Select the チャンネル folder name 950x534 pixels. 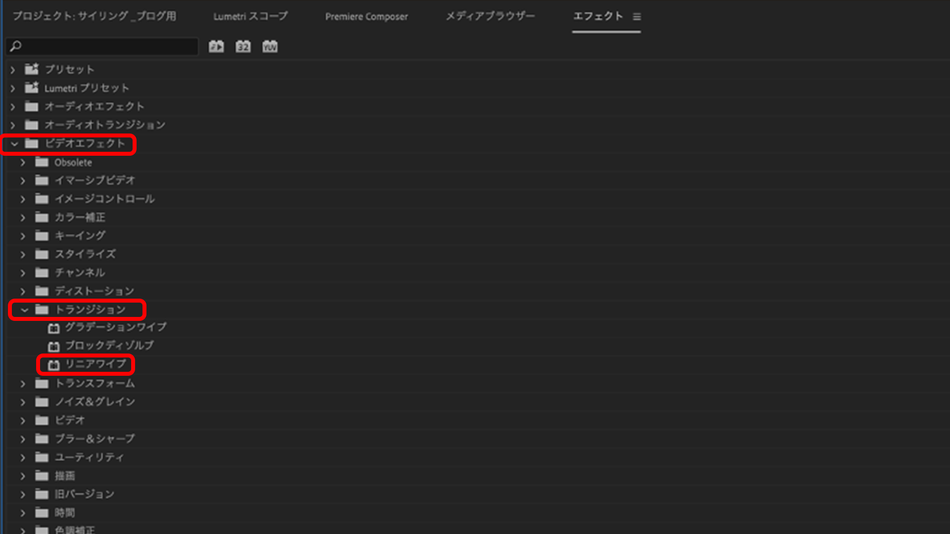point(80,273)
